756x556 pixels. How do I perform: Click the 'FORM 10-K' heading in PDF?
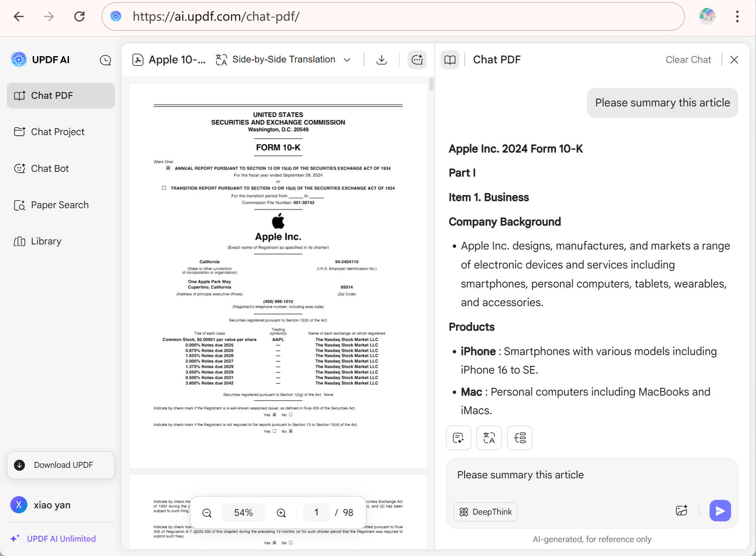coord(278,147)
